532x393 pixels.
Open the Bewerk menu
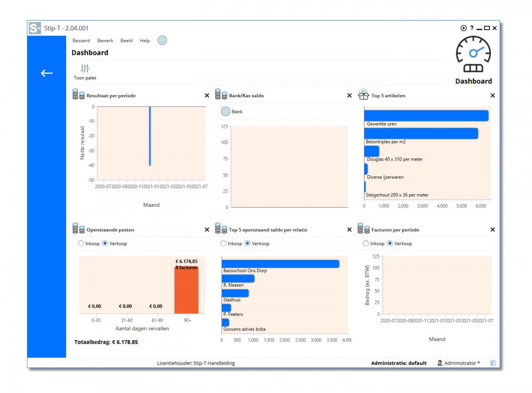106,40
